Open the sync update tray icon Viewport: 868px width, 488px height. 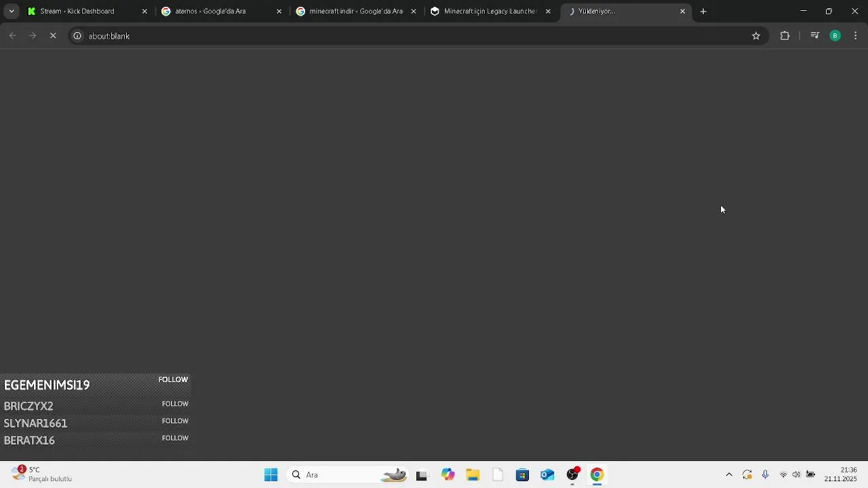[x=747, y=475]
